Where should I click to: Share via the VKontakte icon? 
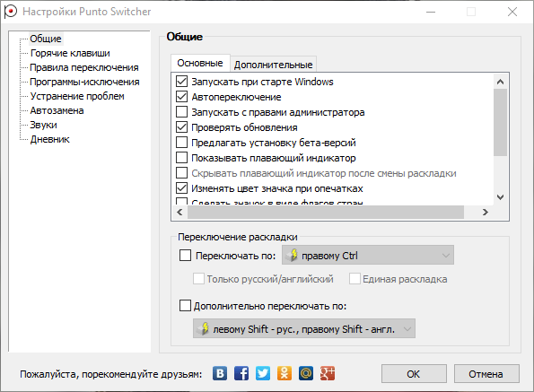[x=220, y=374]
